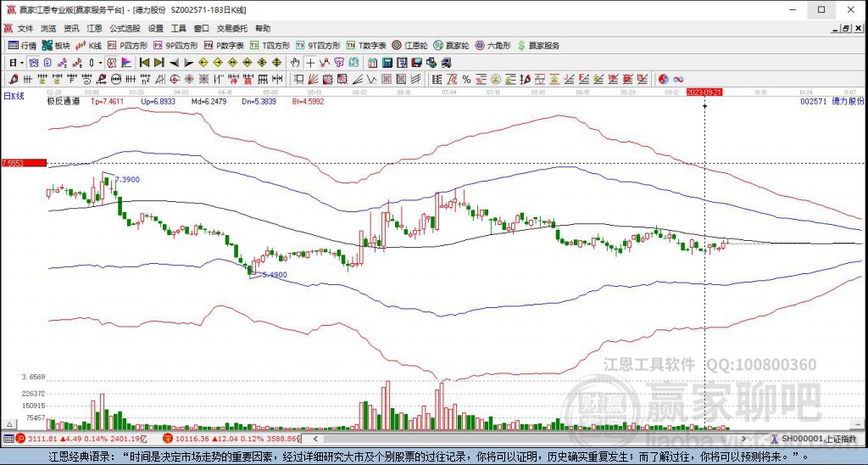Click the 极反通道 indicator name
The image size is (868, 465).
[63, 102]
